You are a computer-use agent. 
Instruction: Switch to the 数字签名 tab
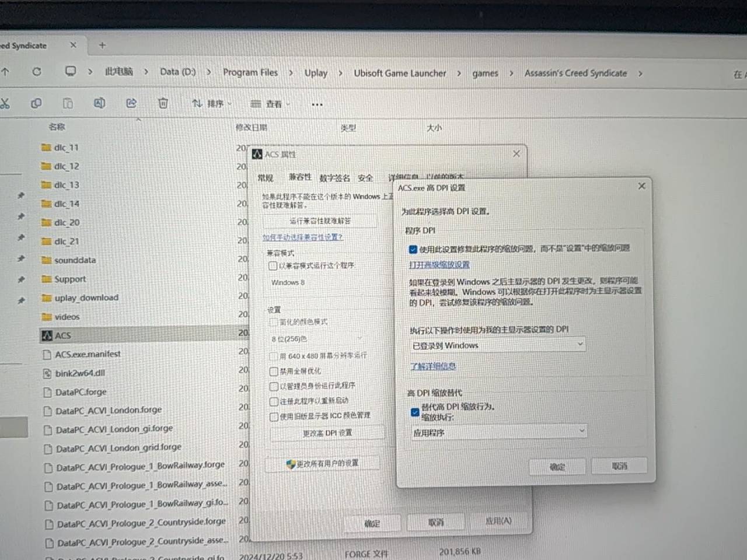coord(334,178)
